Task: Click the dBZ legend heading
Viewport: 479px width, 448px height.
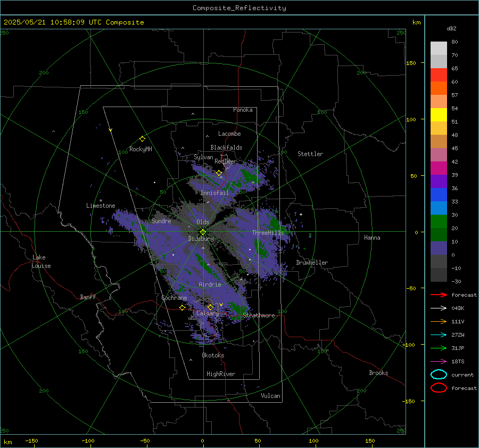Action: click(x=451, y=29)
